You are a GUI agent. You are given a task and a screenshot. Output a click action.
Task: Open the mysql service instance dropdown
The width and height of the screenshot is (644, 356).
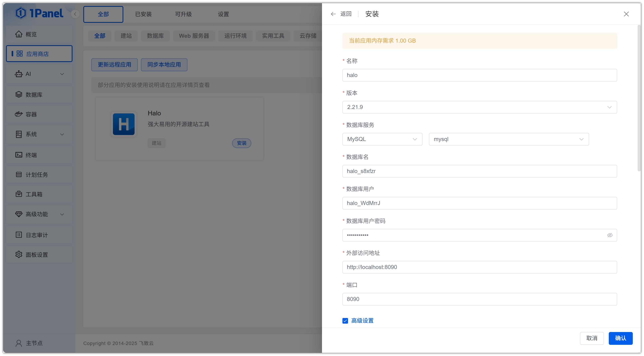tap(508, 139)
